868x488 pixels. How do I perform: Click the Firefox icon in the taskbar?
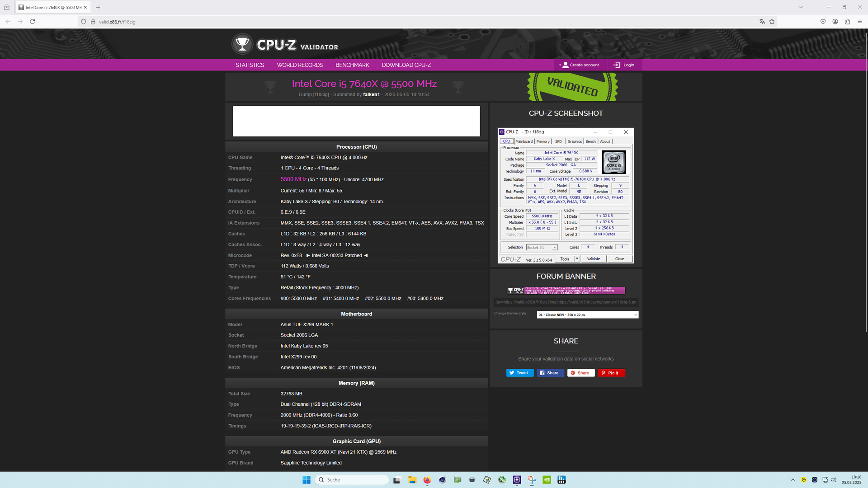point(427,480)
